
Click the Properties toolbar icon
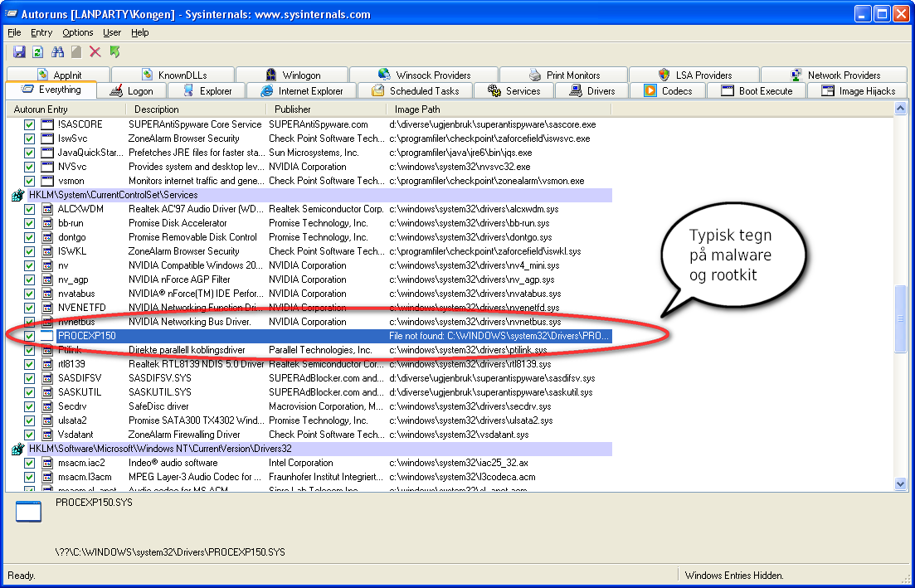click(75, 52)
